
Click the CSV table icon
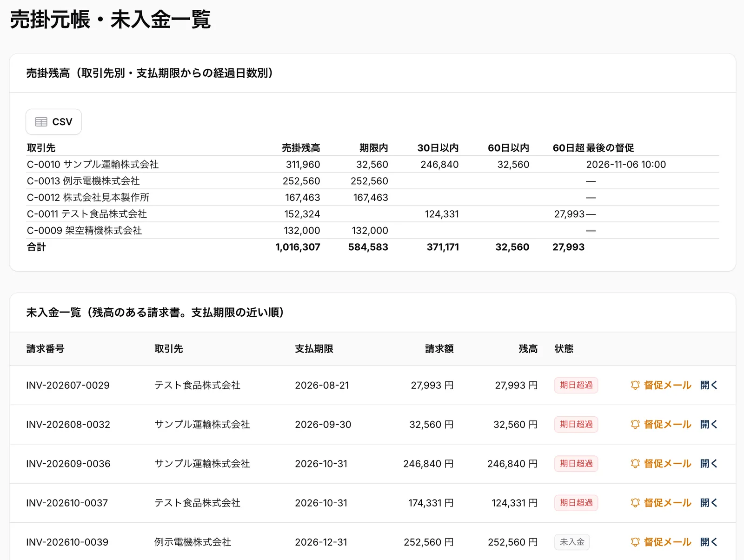(x=41, y=122)
